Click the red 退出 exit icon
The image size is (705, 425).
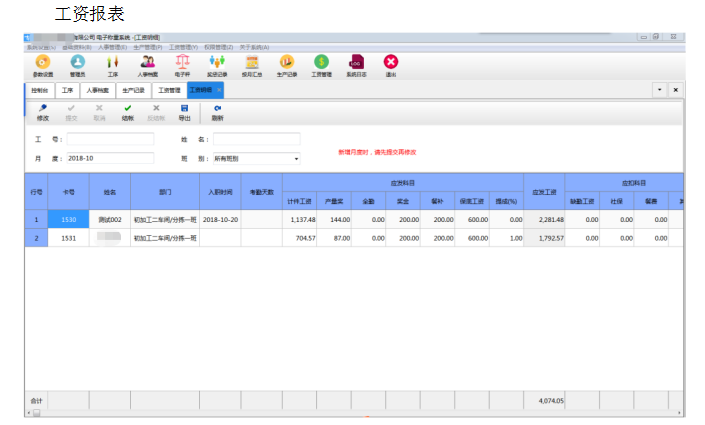(x=391, y=65)
